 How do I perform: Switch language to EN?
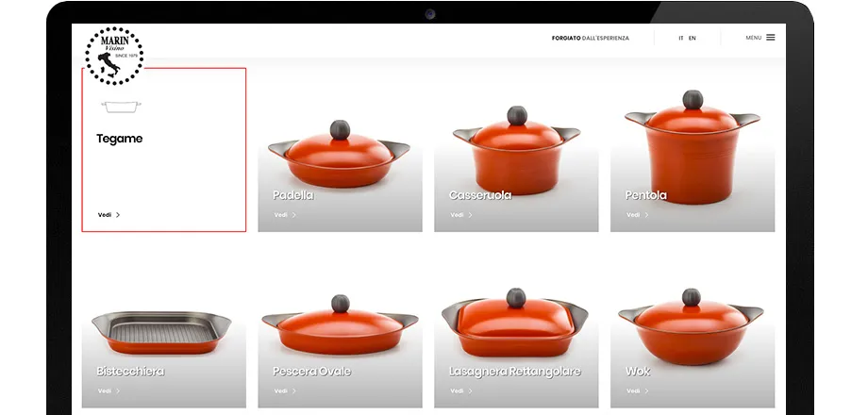(692, 38)
